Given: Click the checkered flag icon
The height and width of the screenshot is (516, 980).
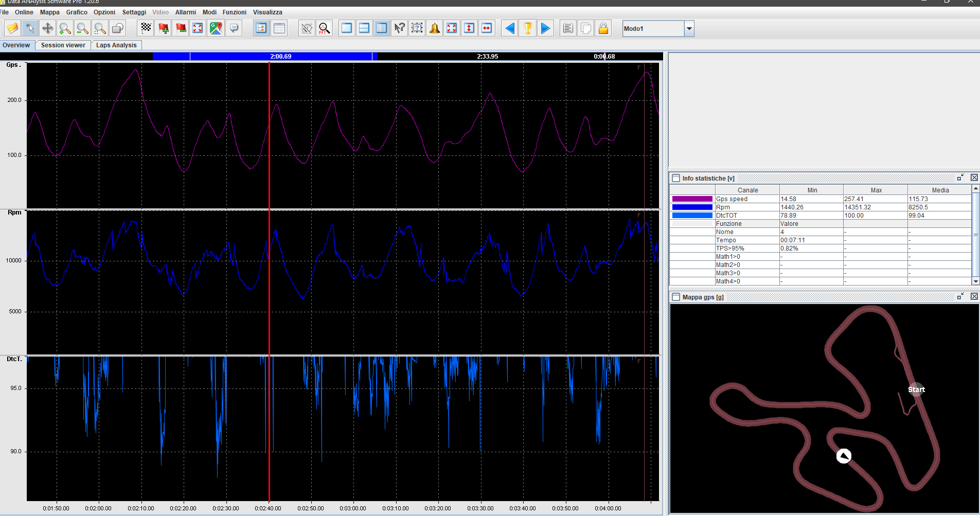Looking at the screenshot, I should [146, 28].
